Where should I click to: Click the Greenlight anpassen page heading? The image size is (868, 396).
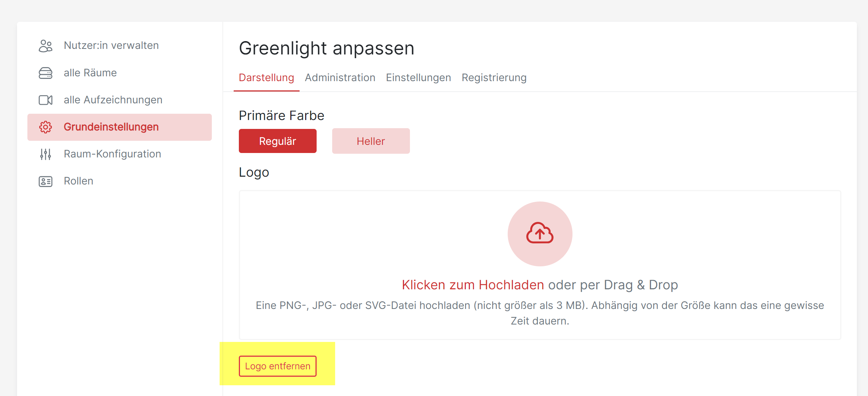pos(327,48)
